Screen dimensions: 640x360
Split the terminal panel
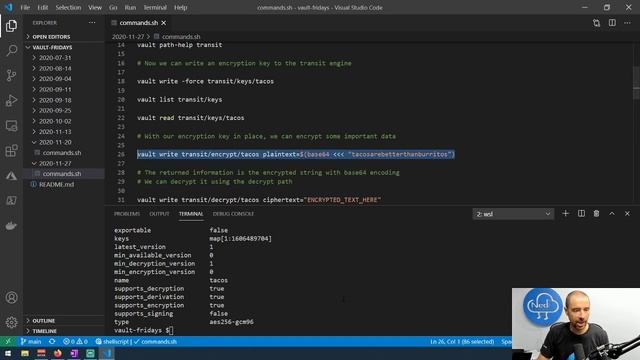click(581, 213)
